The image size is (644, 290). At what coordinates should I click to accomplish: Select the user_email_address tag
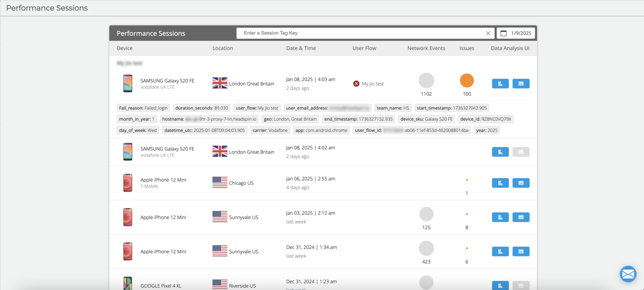328,108
